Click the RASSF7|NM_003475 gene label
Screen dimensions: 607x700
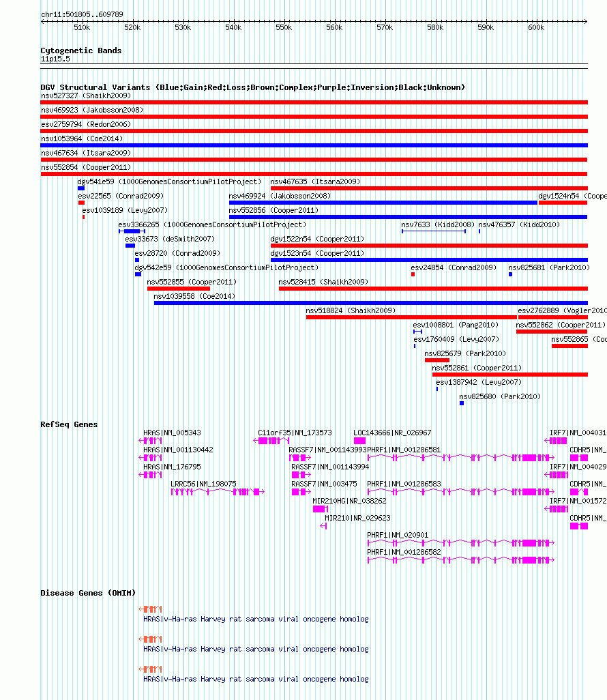coord(324,484)
